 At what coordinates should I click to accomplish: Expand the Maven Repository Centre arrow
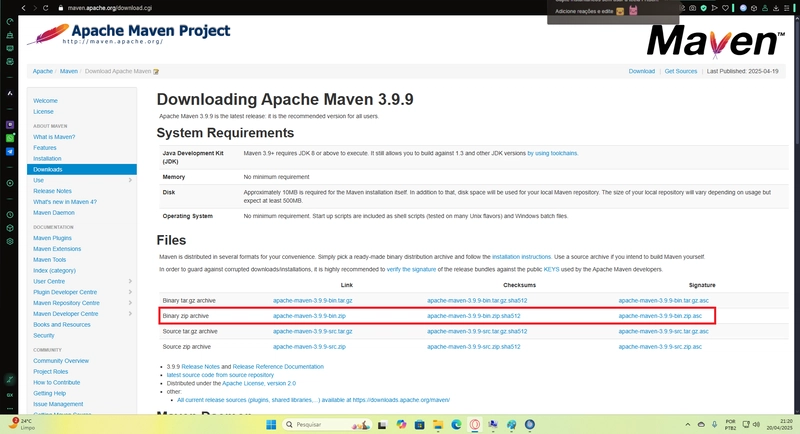tap(130, 303)
